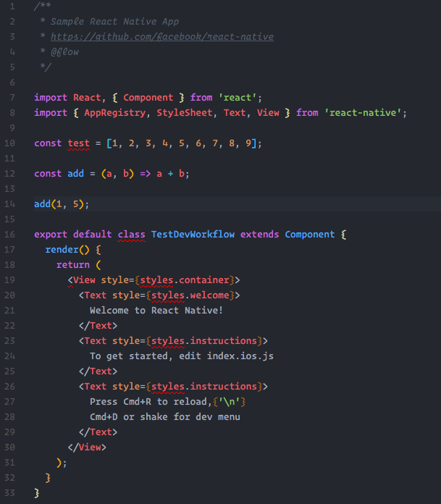Click line number 7 in the gutter
Image resolution: width=441 pixels, height=504 pixels.
point(12,97)
